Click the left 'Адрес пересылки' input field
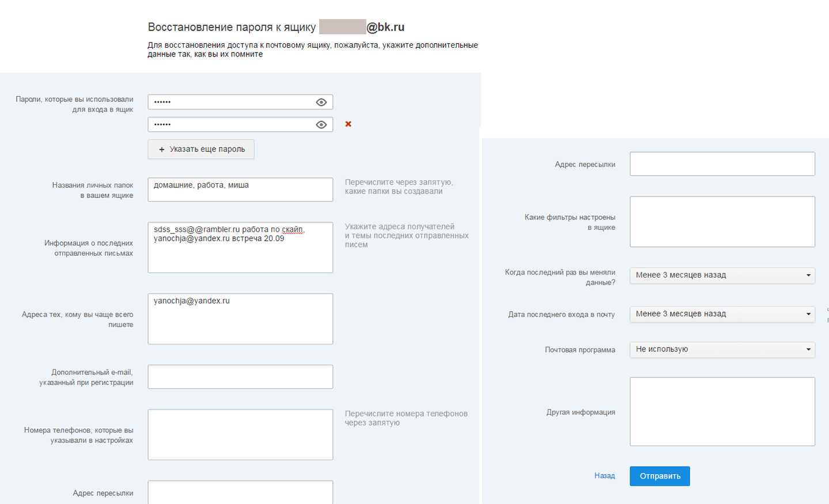This screenshot has height=504, width=829. (240, 492)
